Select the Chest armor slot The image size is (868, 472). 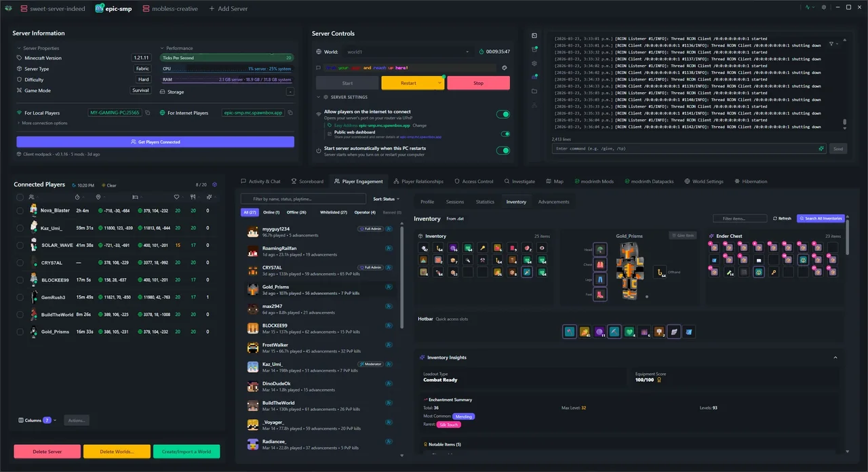pos(600,264)
